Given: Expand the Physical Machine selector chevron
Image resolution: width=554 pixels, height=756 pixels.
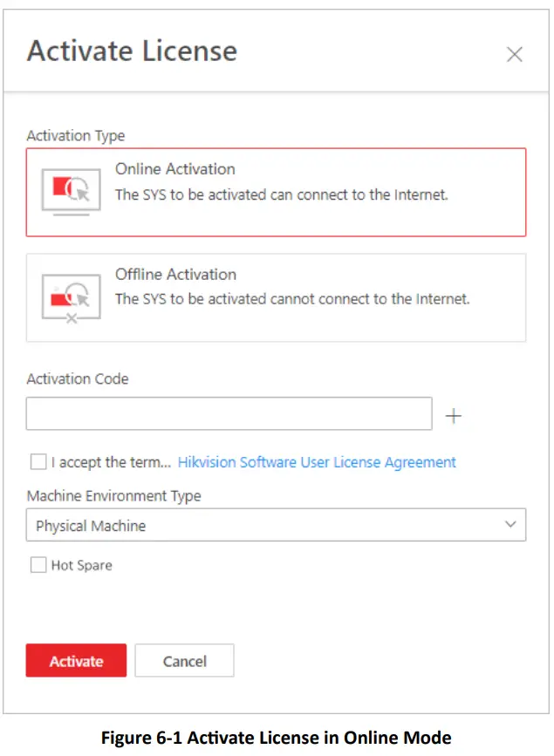Looking at the screenshot, I should point(509,524).
